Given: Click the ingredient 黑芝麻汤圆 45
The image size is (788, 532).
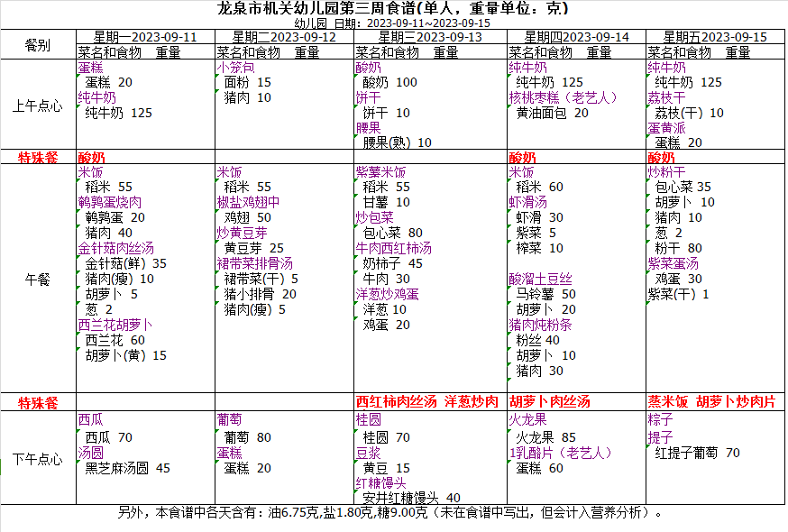Looking at the screenshot, I should point(128,469).
